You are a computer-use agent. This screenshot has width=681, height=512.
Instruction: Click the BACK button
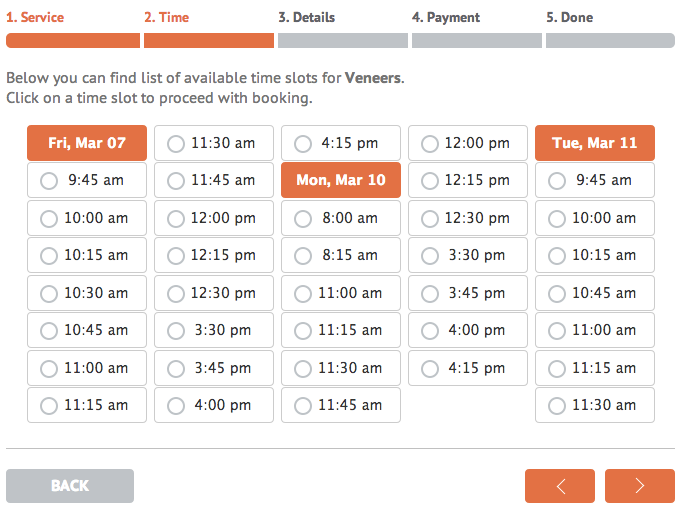coord(70,486)
